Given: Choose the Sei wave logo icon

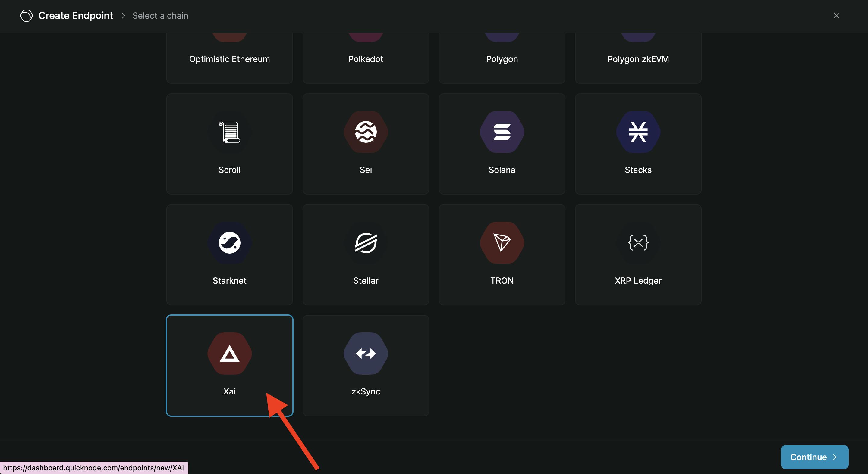Looking at the screenshot, I should click(x=366, y=132).
